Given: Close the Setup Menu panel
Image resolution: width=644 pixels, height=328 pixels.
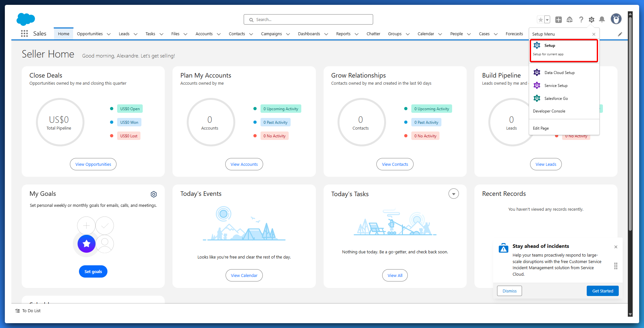Looking at the screenshot, I should [594, 34].
